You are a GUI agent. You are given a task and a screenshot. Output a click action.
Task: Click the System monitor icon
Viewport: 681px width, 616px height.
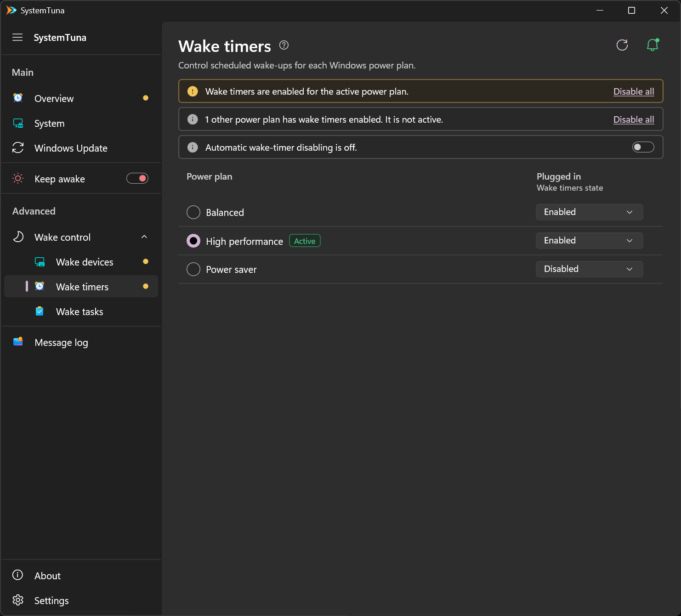18,123
